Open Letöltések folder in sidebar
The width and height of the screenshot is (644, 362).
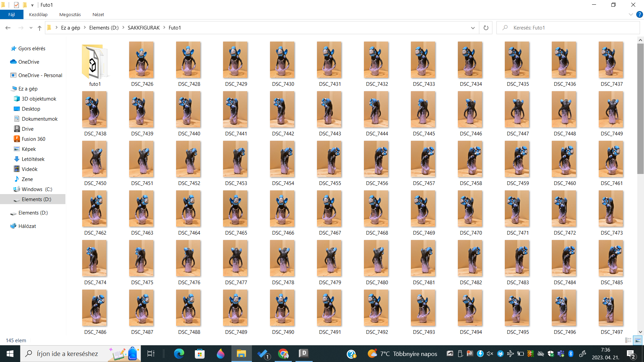pyautogui.click(x=33, y=159)
